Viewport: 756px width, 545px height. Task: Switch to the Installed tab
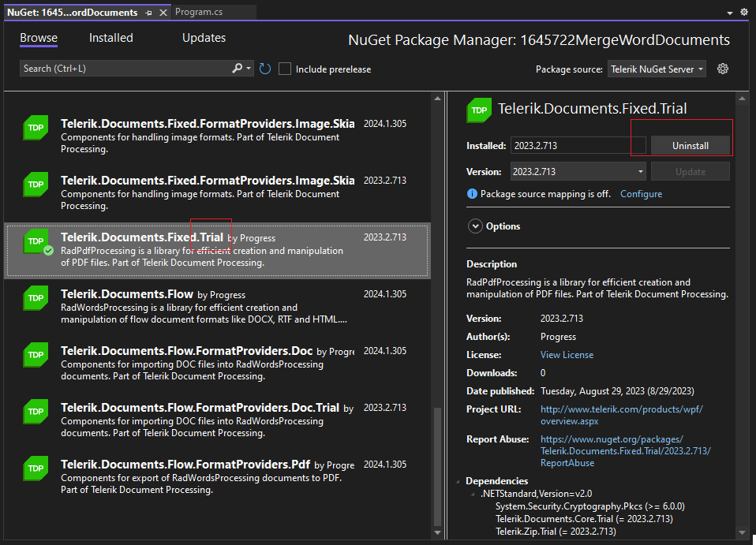[110, 38]
